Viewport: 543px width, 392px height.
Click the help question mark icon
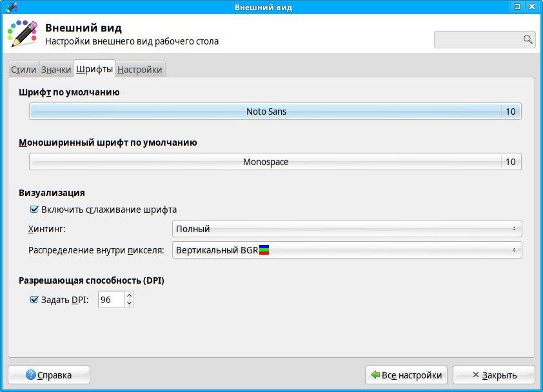click(31, 375)
